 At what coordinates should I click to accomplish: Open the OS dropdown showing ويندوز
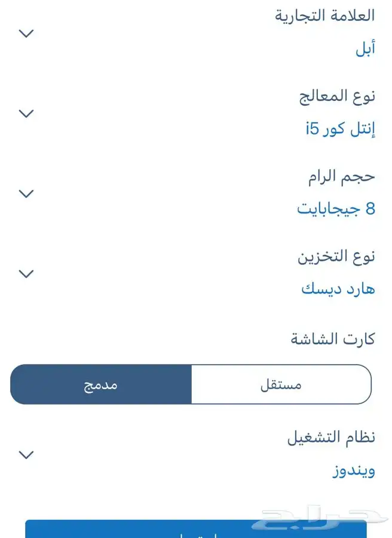click(x=353, y=470)
